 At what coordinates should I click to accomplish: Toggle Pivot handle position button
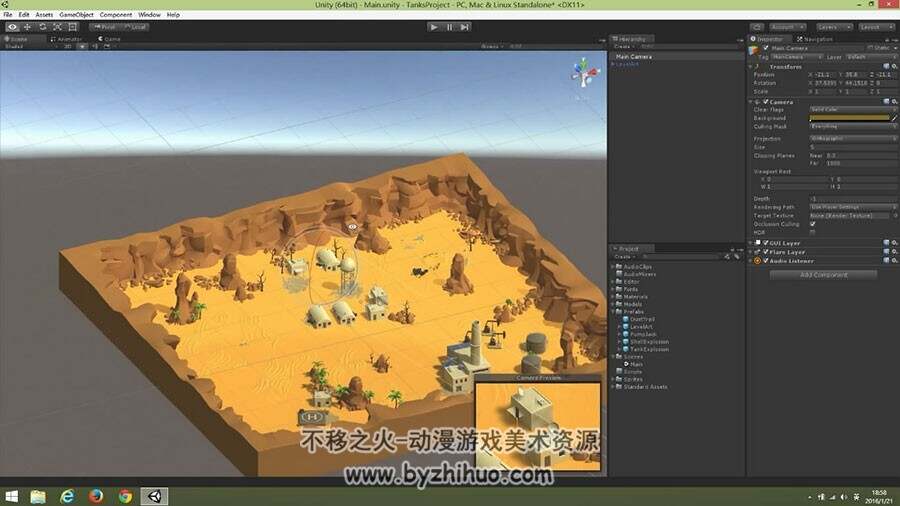104,27
